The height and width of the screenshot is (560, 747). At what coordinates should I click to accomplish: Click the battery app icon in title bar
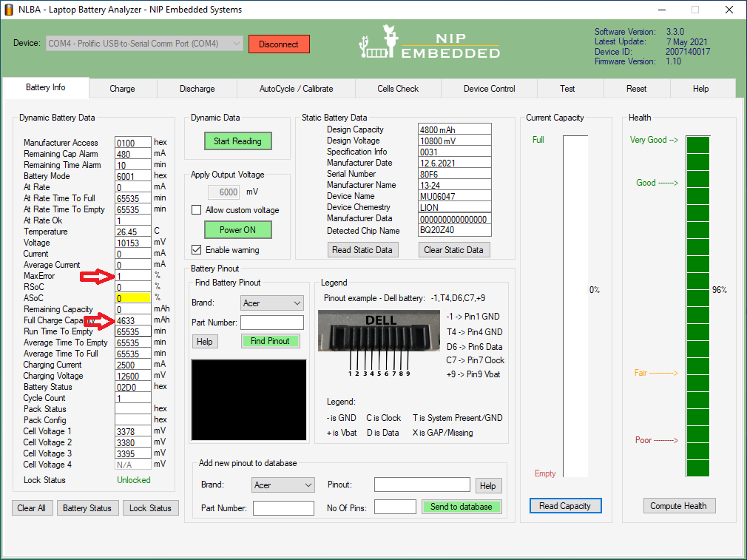(x=9, y=10)
